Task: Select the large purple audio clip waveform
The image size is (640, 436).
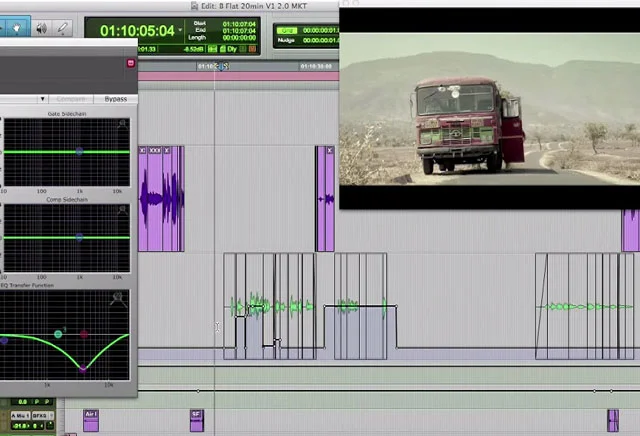Action: (x=161, y=199)
